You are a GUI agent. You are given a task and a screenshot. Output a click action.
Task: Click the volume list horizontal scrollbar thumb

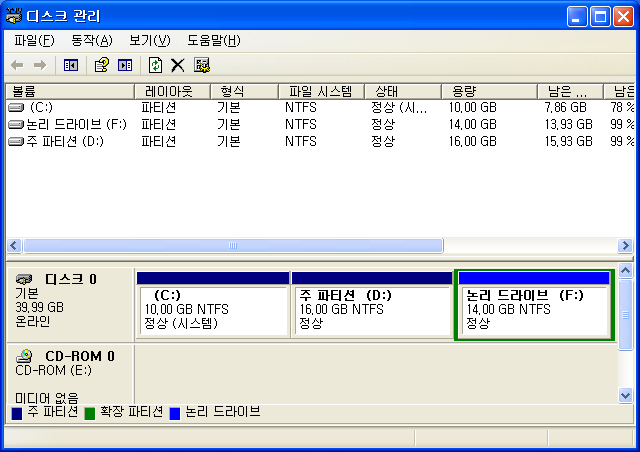coord(233,245)
